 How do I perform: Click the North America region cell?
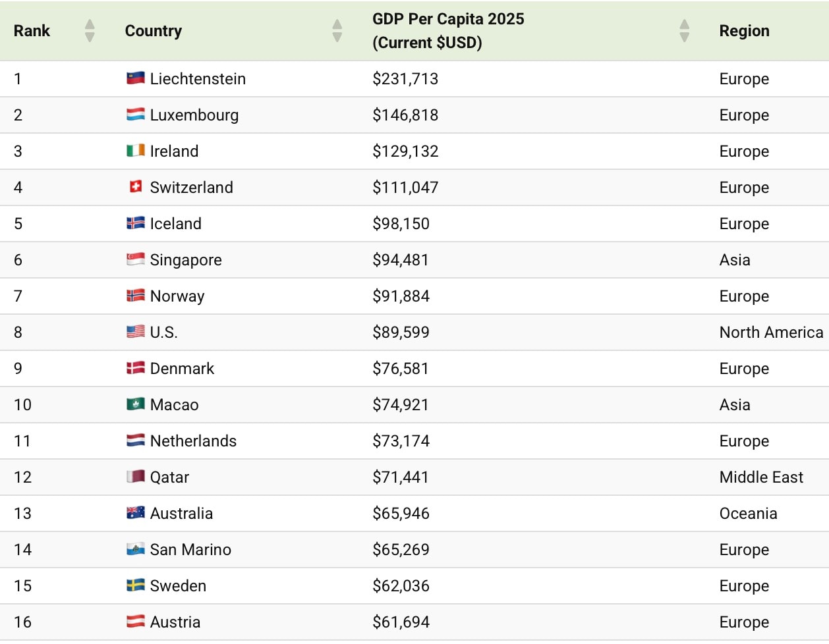pyautogui.click(x=771, y=333)
